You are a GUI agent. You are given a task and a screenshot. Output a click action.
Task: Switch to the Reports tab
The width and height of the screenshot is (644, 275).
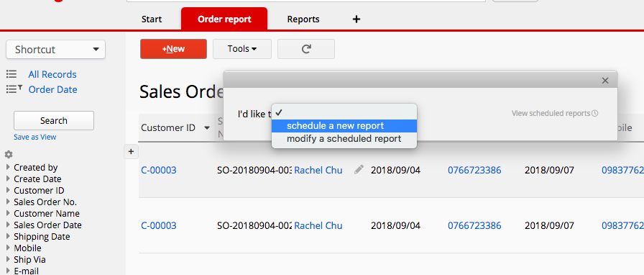(x=303, y=19)
